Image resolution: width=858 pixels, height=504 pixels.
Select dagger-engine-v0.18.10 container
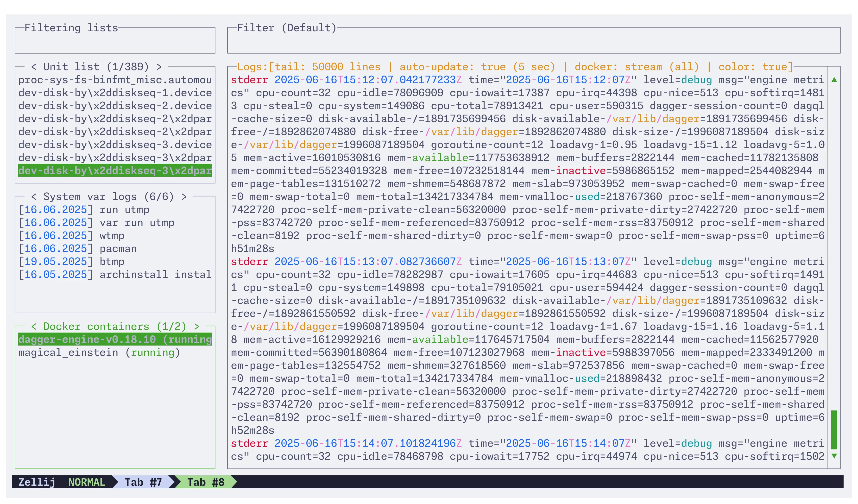click(115, 340)
